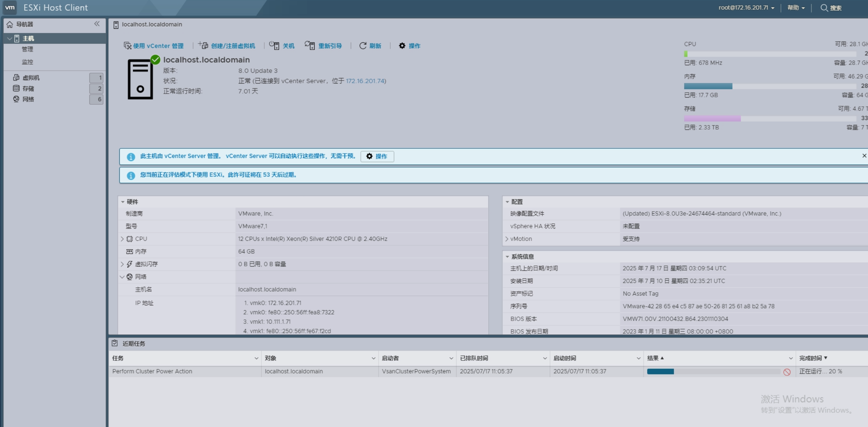Click 创建/注册虚拟机 toolbar button
This screenshot has width=868, height=427.
[x=227, y=46]
